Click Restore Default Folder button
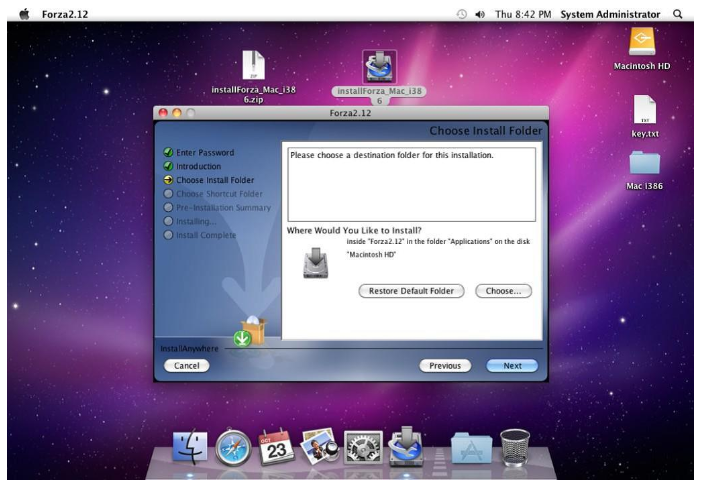Viewport: 702px width, 485px height. pyautogui.click(x=411, y=291)
